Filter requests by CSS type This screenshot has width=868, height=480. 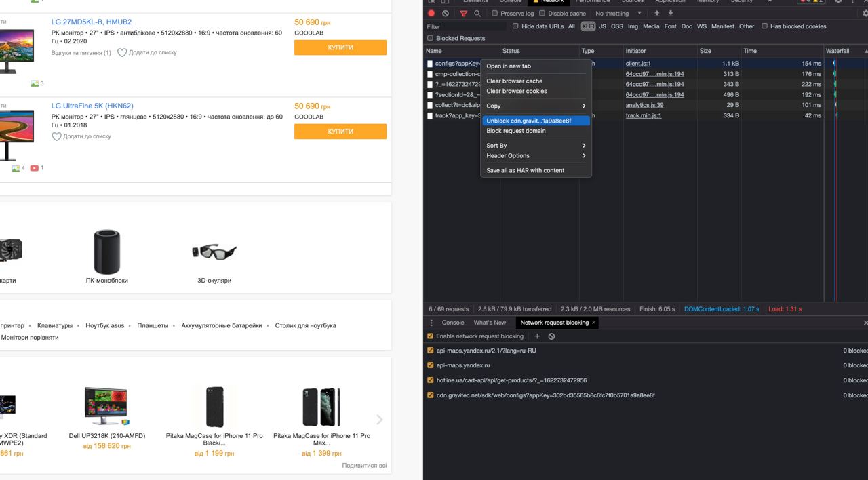click(x=616, y=26)
